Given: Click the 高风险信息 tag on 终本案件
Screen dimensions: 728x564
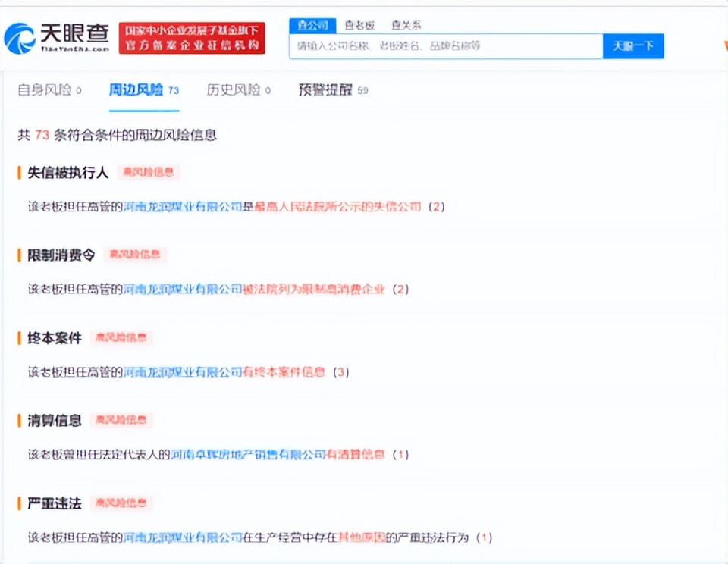Looking at the screenshot, I should (121, 338).
